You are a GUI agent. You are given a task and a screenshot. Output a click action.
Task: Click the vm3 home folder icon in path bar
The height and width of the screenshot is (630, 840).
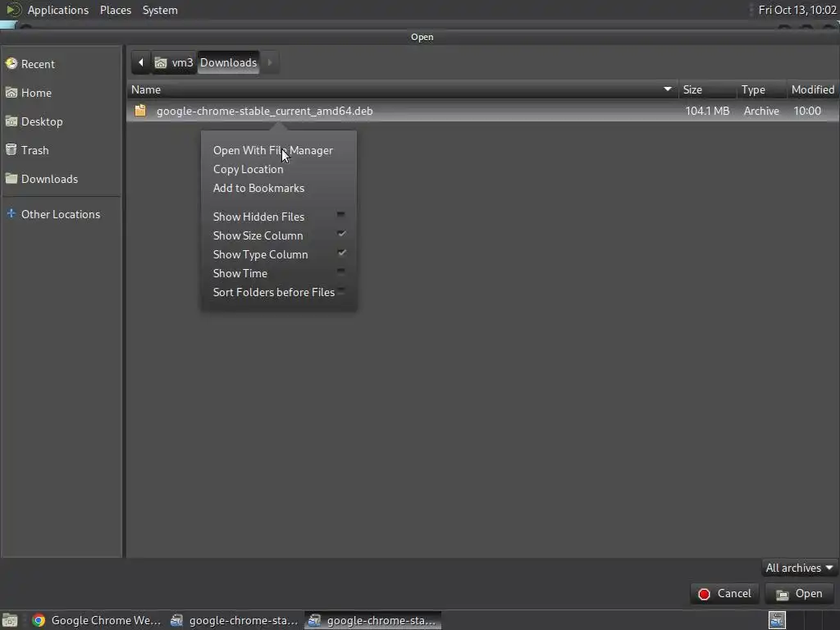161,62
